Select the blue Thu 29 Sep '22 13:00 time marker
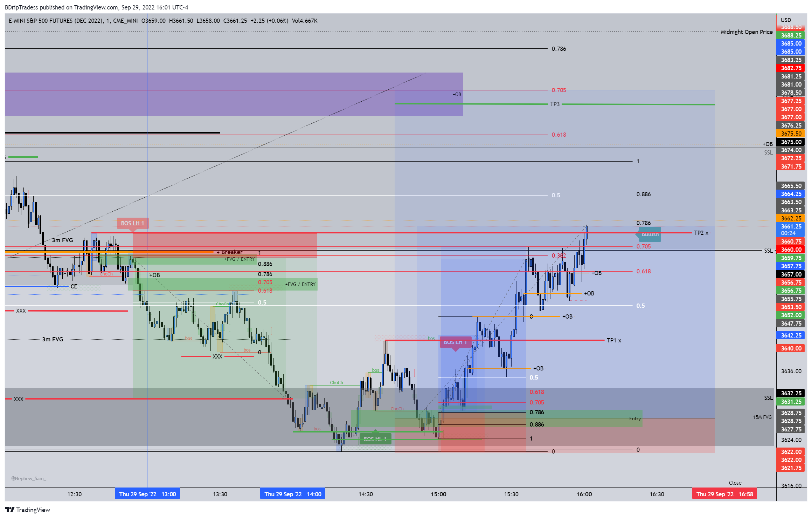The width and height of the screenshot is (812, 518). [147, 494]
